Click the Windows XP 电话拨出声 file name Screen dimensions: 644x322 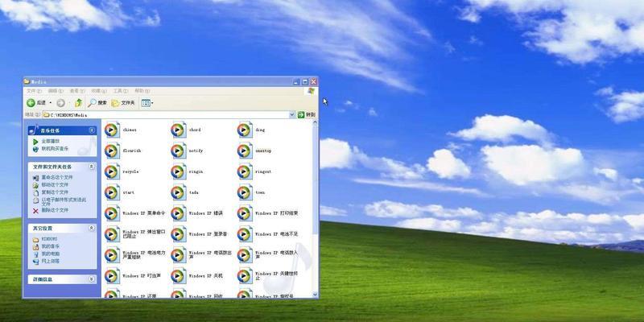pos(210,255)
